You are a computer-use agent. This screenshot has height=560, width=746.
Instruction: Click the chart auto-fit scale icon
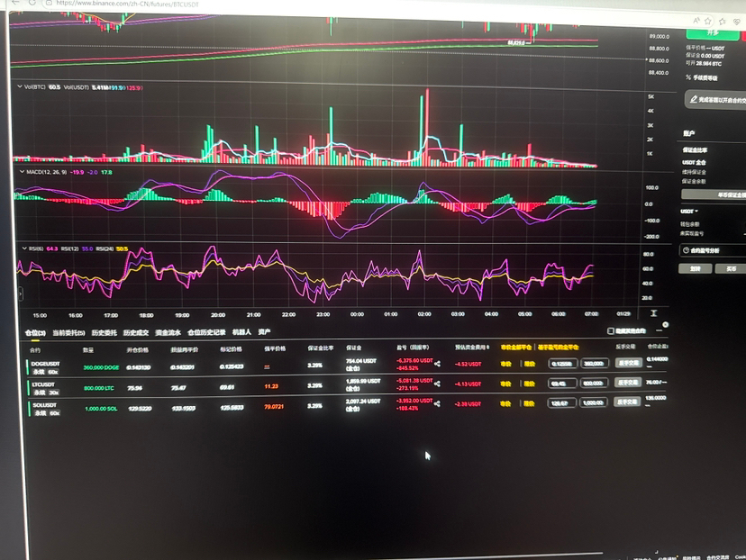coord(654,312)
